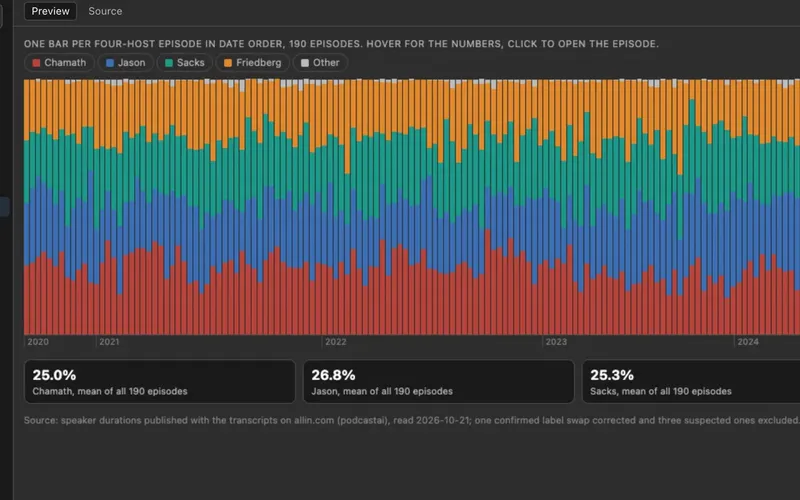The width and height of the screenshot is (800, 500).
Task: Switch to the Preview tab
Action: pos(51,11)
